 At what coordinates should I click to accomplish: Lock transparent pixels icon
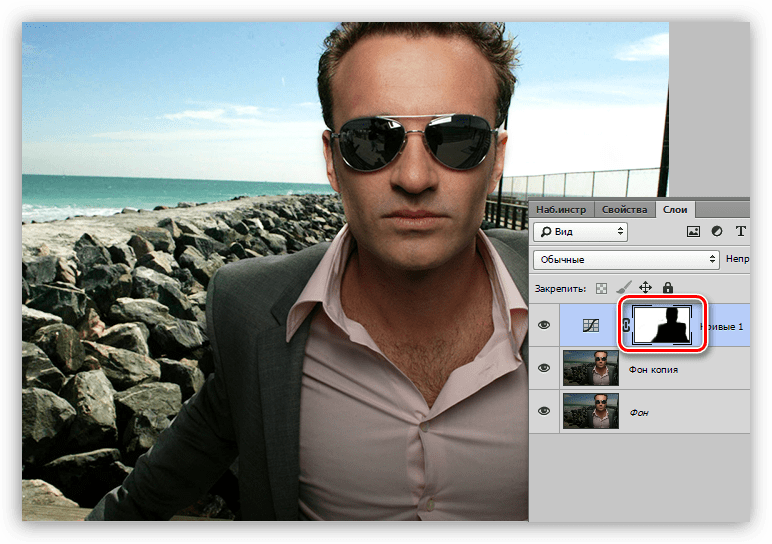pos(601,288)
